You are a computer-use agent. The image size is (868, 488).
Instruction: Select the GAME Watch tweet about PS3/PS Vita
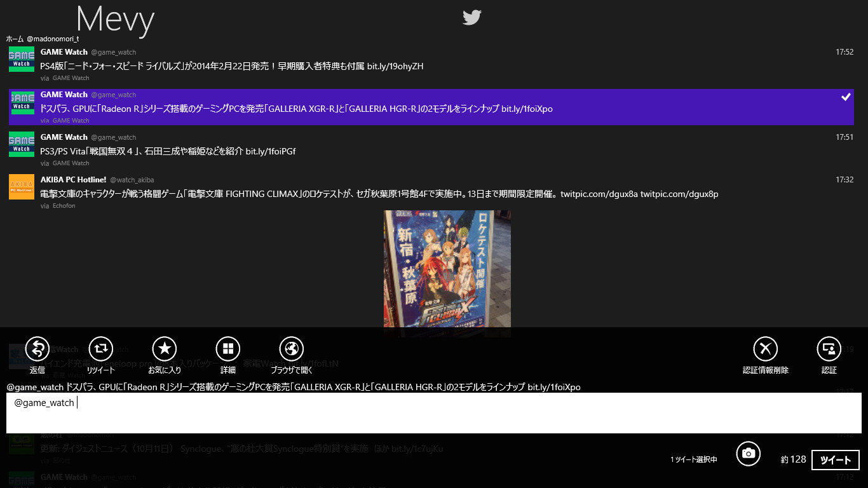point(254,149)
